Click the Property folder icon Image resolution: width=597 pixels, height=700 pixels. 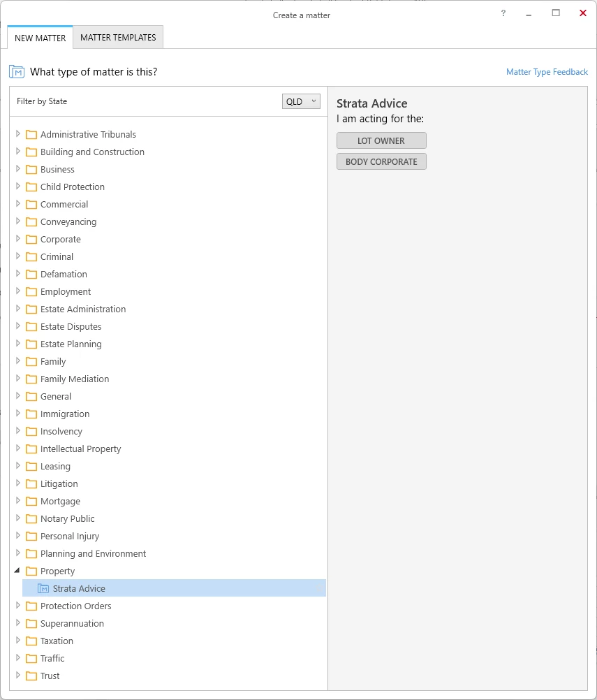[31, 571]
